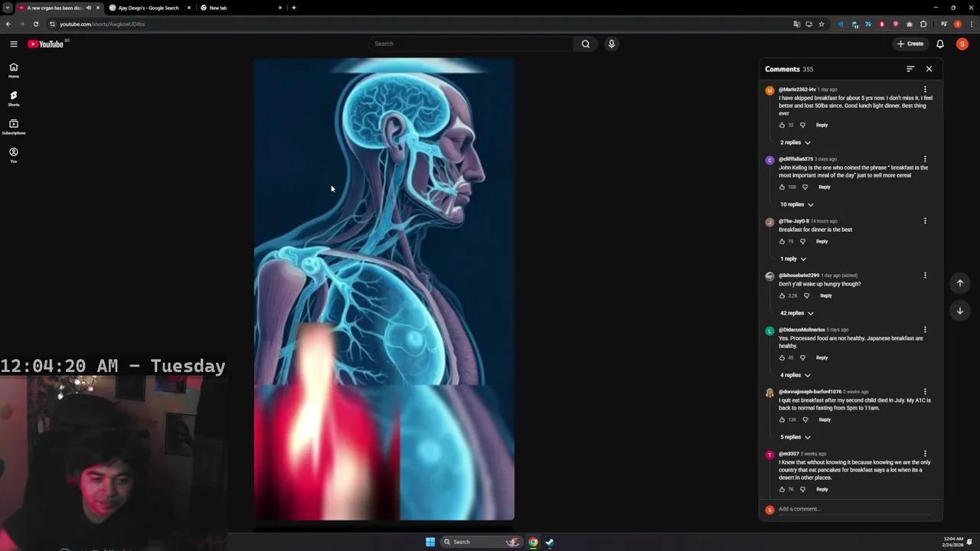Open the tab search dropdown arrow
The height and width of the screenshot is (551, 980).
click(x=7, y=8)
